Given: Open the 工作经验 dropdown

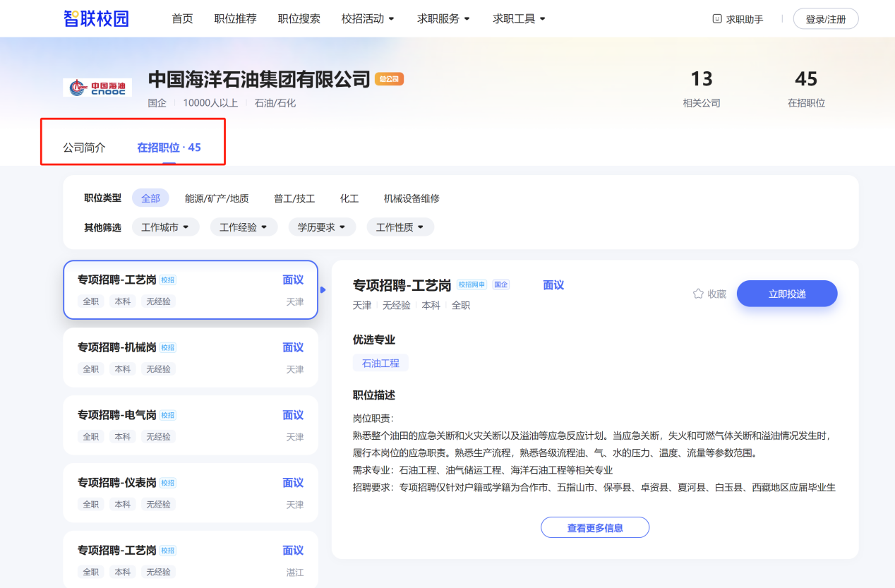Looking at the screenshot, I should [x=244, y=227].
